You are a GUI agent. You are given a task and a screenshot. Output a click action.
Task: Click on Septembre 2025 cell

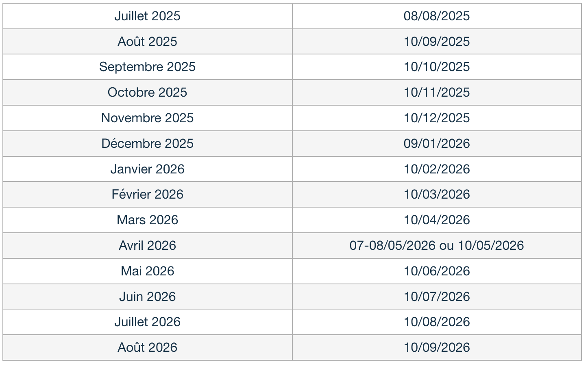point(147,67)
